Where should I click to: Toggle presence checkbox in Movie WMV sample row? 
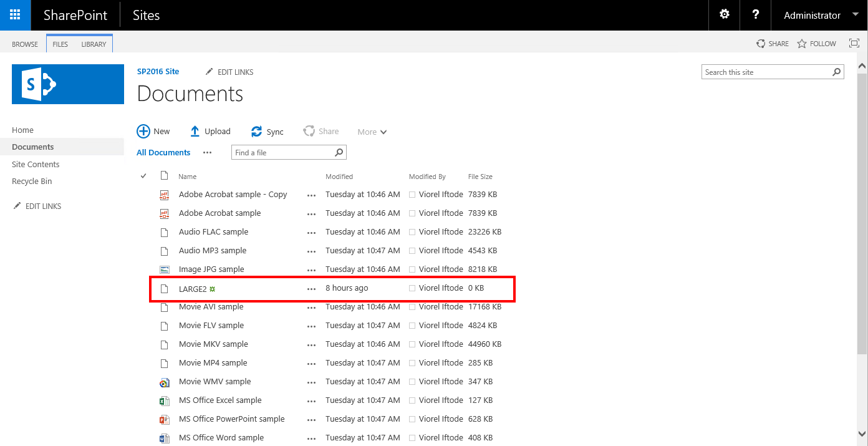412,382
